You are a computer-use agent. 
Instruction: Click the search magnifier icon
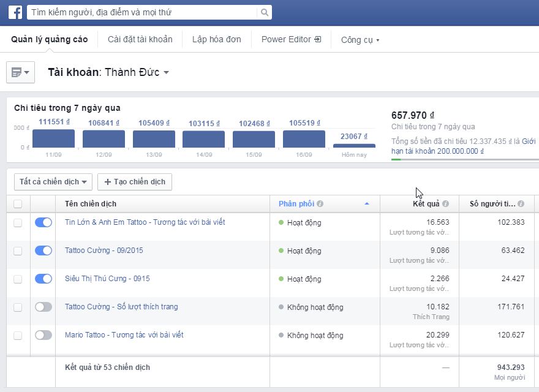pyautogui.click(x=265, y=12)
